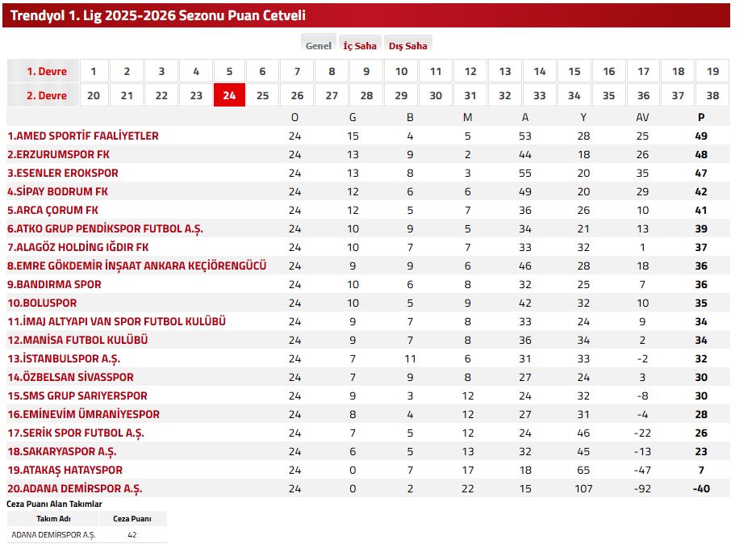The width and height of the screenshot is (756, 544).
Task: Switch to the Genel standings tab
Action: [318, 46]
